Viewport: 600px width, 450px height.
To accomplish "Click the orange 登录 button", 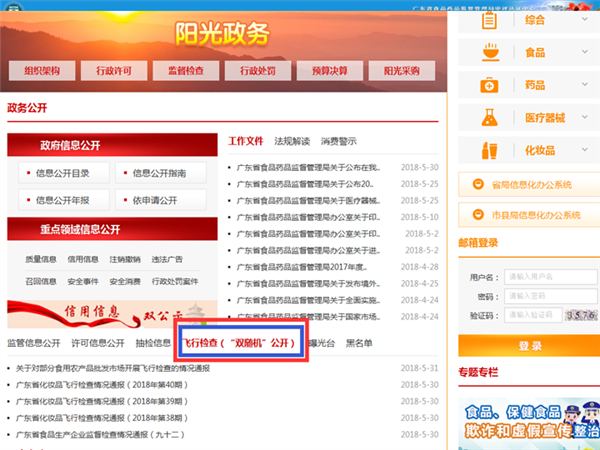I will tap(530, 345).
